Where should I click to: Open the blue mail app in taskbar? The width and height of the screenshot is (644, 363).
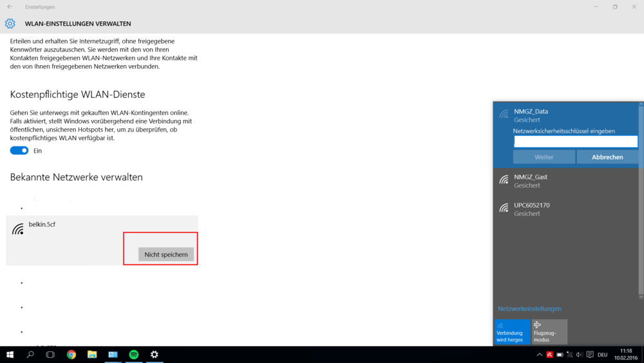click(113, 355)
